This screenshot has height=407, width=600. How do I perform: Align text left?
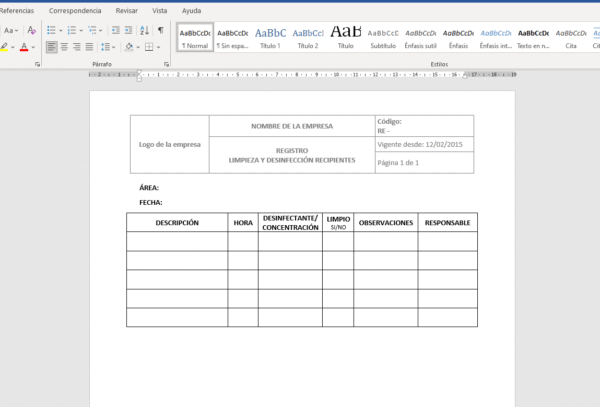[x=52, y=47]
